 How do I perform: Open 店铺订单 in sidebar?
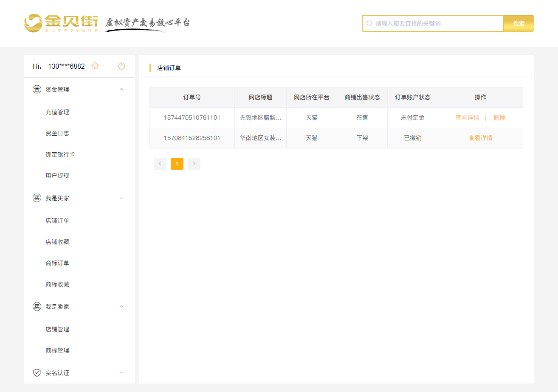tap(57, 221)
